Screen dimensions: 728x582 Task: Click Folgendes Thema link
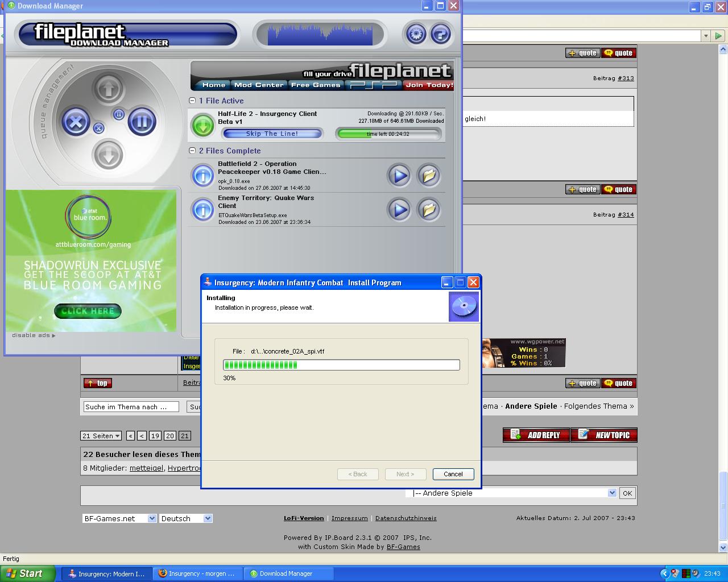(599, 406)
